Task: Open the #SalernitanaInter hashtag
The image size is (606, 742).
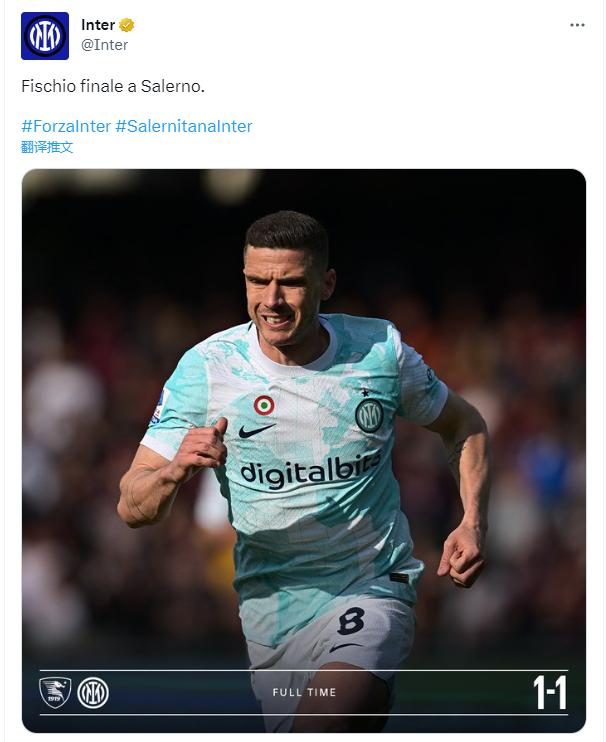Action: coord(184,126)
